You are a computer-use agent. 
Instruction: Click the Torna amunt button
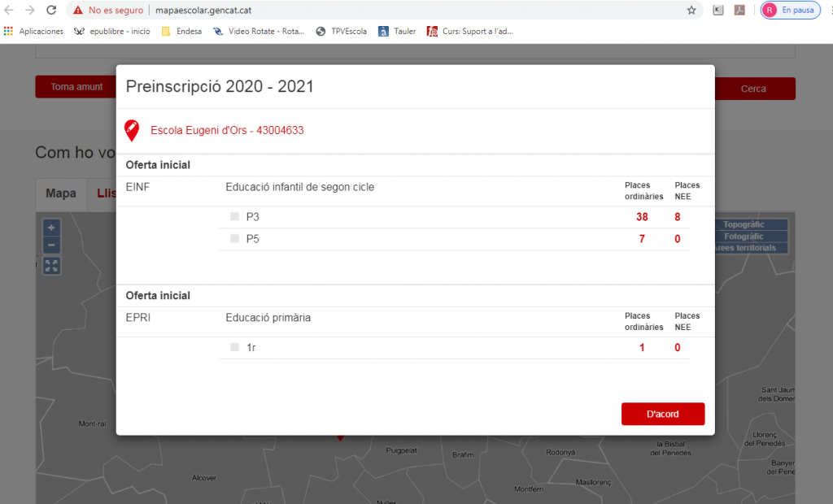[76, 87]
